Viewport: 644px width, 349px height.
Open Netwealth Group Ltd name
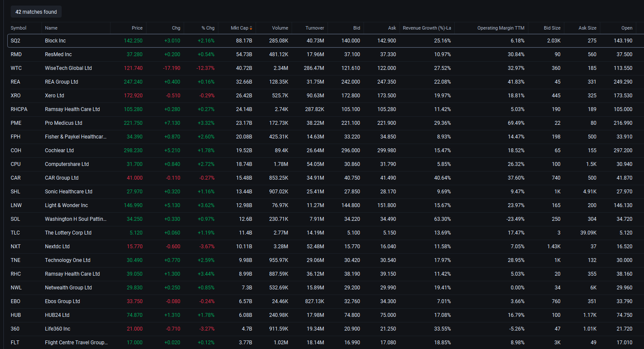[69, 288]
